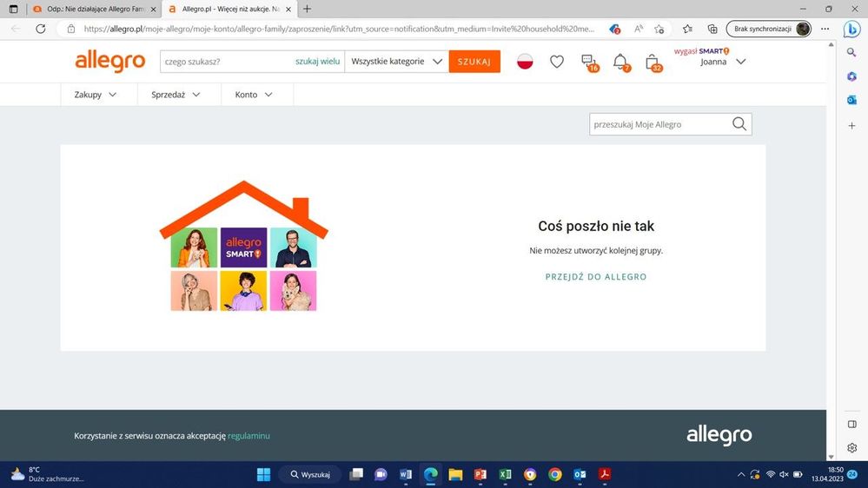Open favorites heart icon
The height and width of the screenshot is (488, 868).
coord(557,62)
